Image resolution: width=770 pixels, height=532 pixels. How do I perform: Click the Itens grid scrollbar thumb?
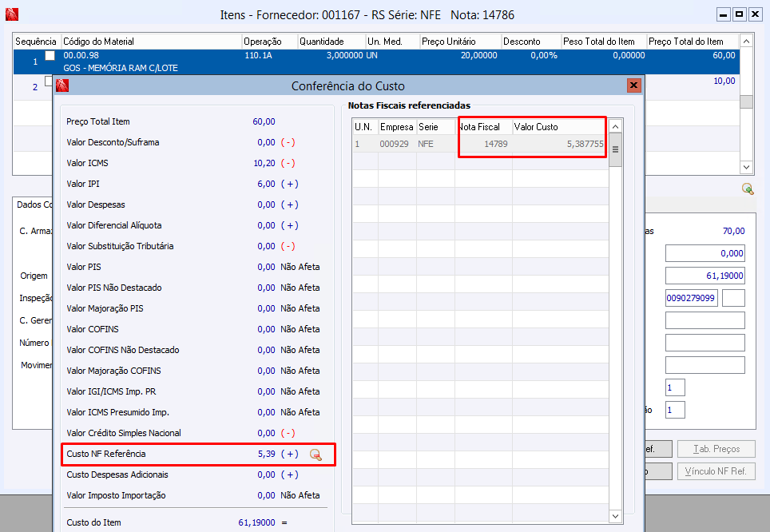click(746, 101)
